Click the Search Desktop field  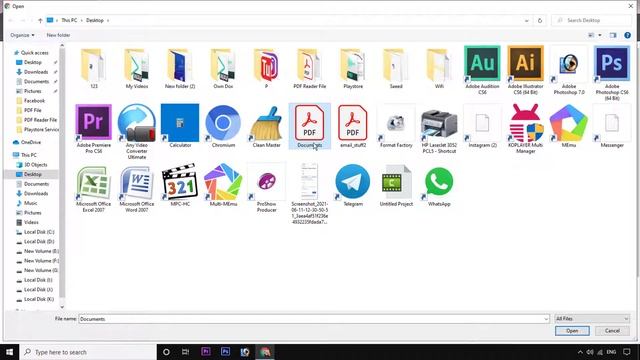pyautogui.click(x=591, y=20)
